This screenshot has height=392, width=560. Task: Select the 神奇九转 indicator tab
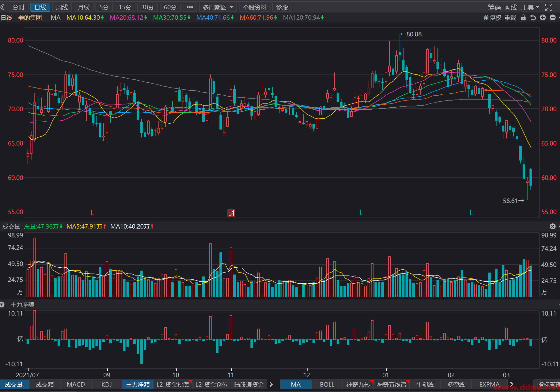(358, 385)
